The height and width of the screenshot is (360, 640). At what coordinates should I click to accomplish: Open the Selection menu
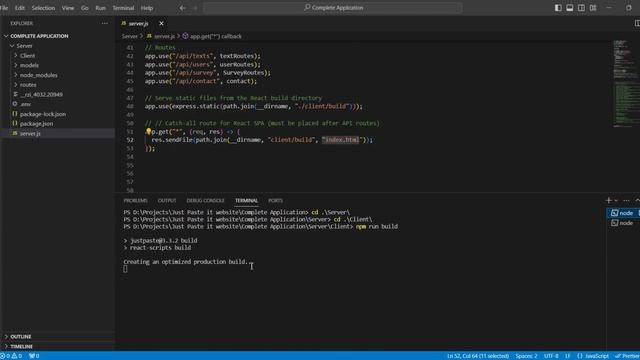43,8
